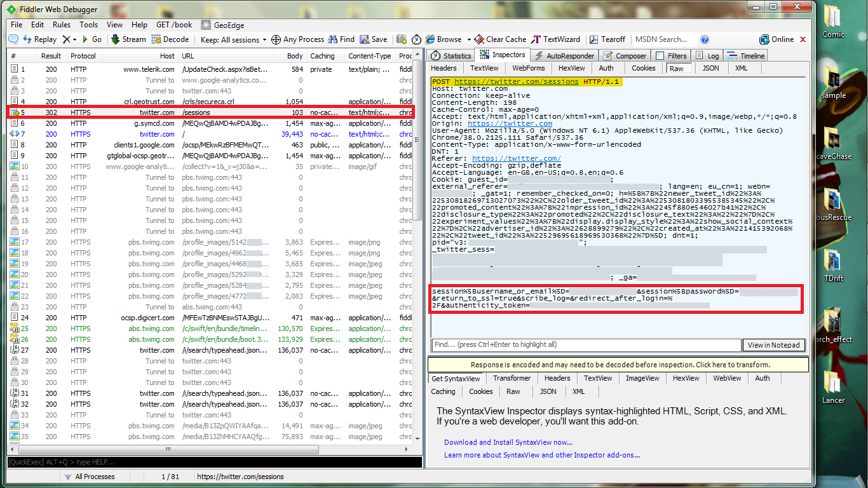Switch to the Log tab

pyautogui.click(x=707, y=56)
